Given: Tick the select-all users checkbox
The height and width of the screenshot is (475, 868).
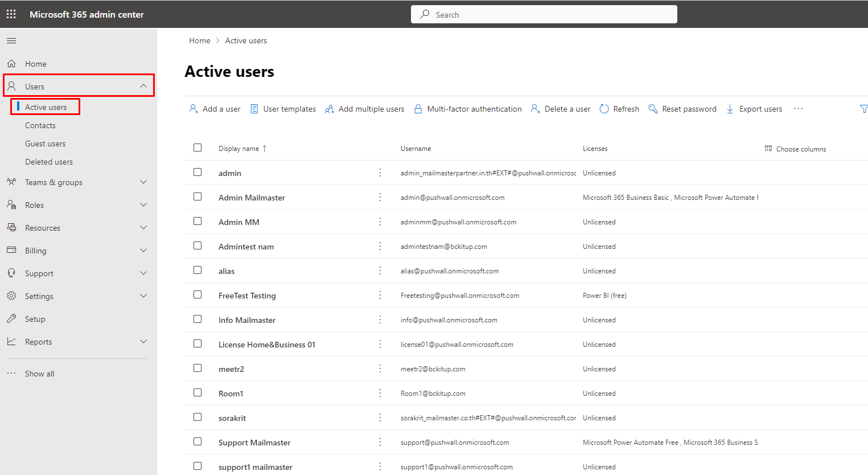Looking at the screenshot, I should (198, 148).
